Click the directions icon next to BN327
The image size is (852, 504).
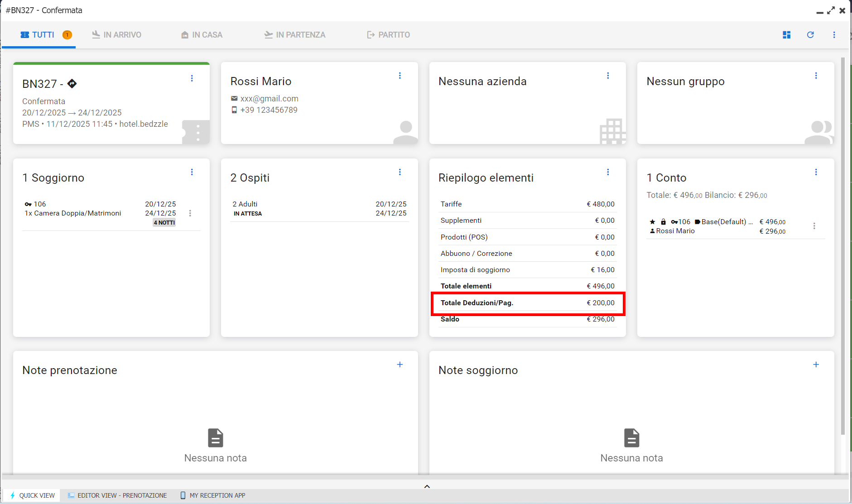pyautogui.click(x=72, y=84)
